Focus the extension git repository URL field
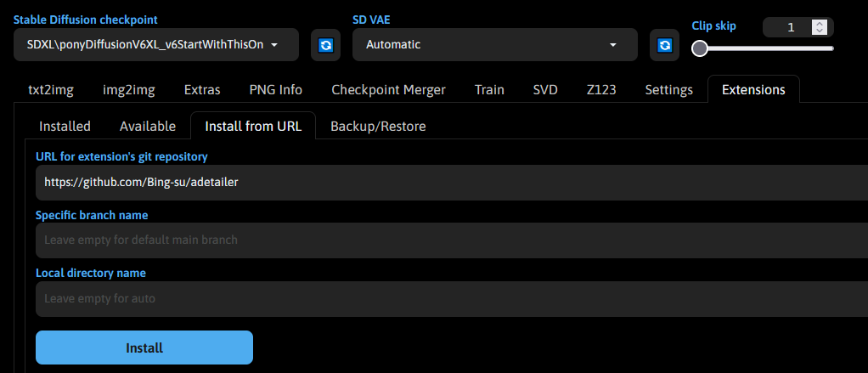 [x=452, y=182]
